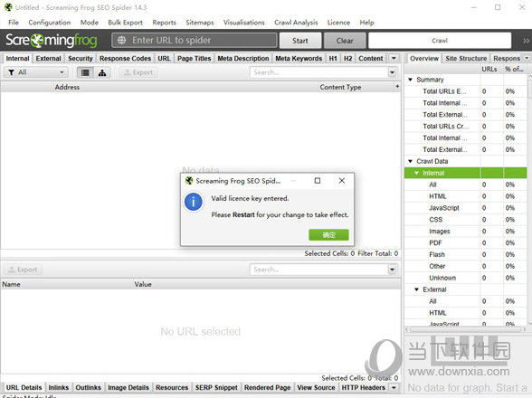The width and height of the screenshot is (532, 398).
Task: Select the PDF row under Internal
Action: coord(465,243)
